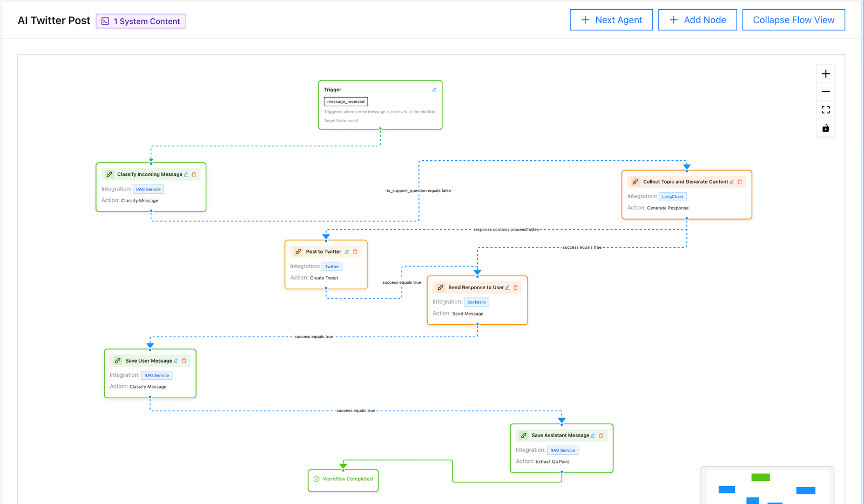
Task: Delete the Save Assistant Message node
Action: click(x=601, y=435)
